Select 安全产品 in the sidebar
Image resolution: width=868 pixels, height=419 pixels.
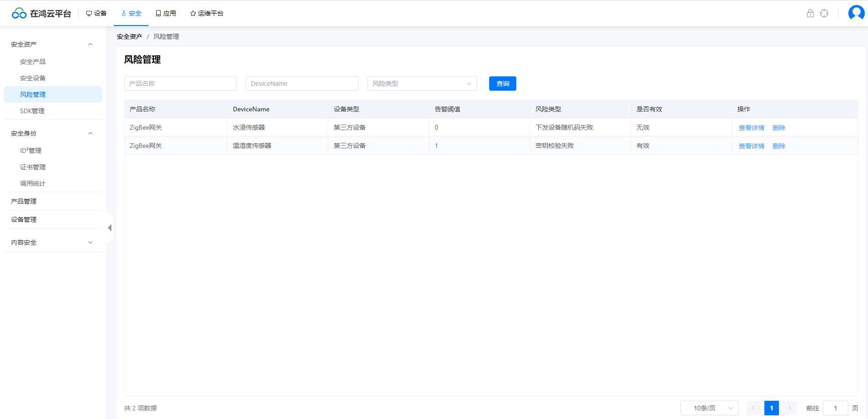(x=53, y=62)
